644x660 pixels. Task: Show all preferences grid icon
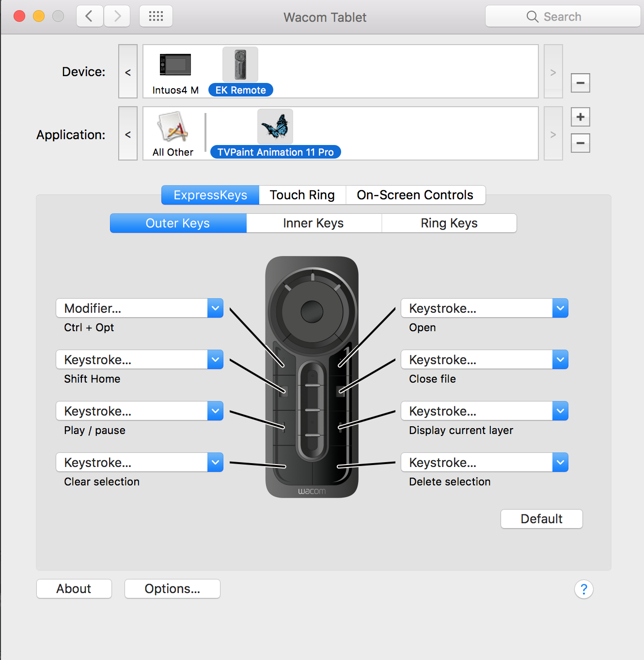156,16
